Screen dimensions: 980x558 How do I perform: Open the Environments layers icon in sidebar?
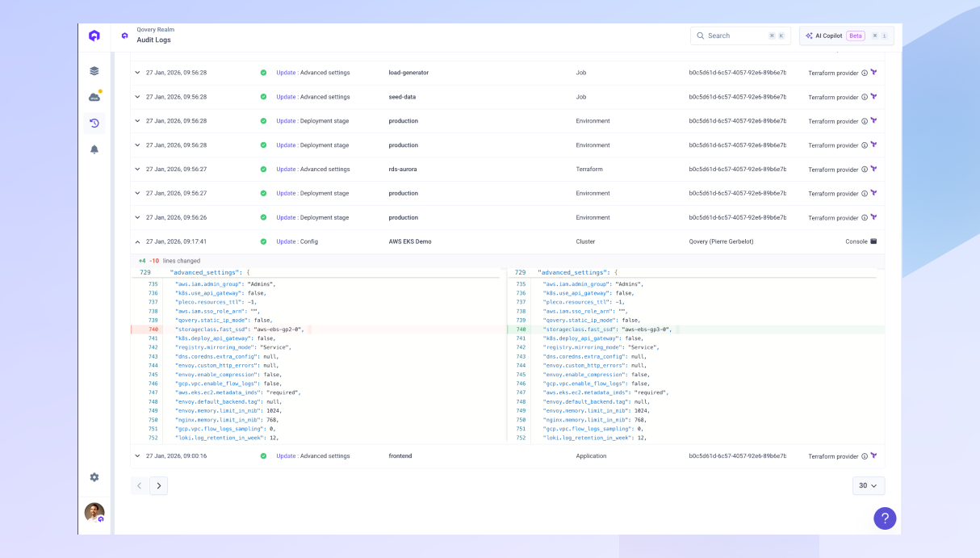[x=94, y=70]
